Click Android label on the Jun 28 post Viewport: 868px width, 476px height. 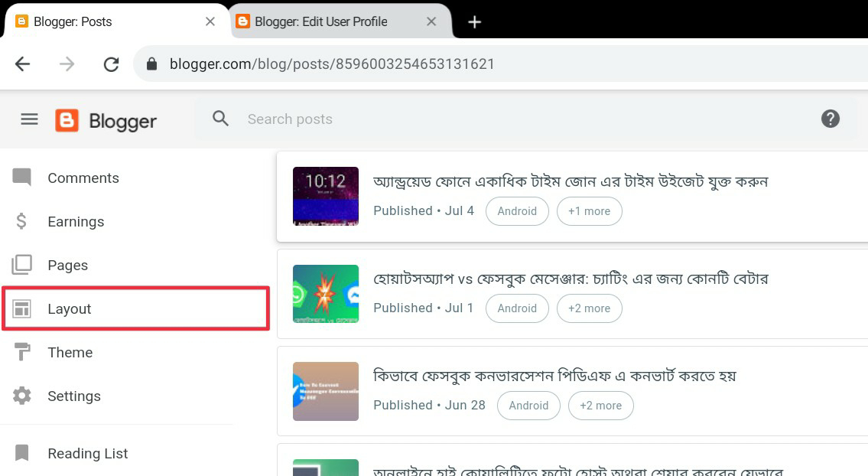click(x=528, y=405)
